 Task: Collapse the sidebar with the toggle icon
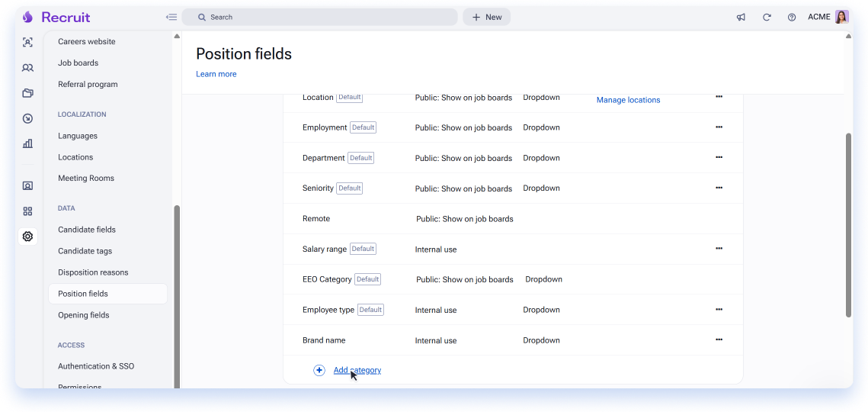171,18
